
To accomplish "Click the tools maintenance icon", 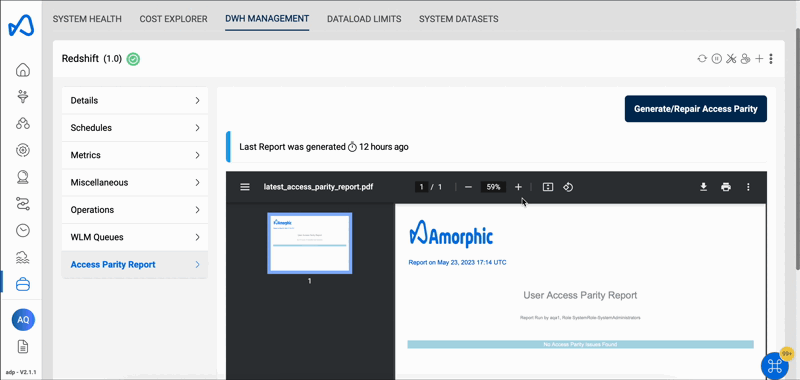I will 731,59.
